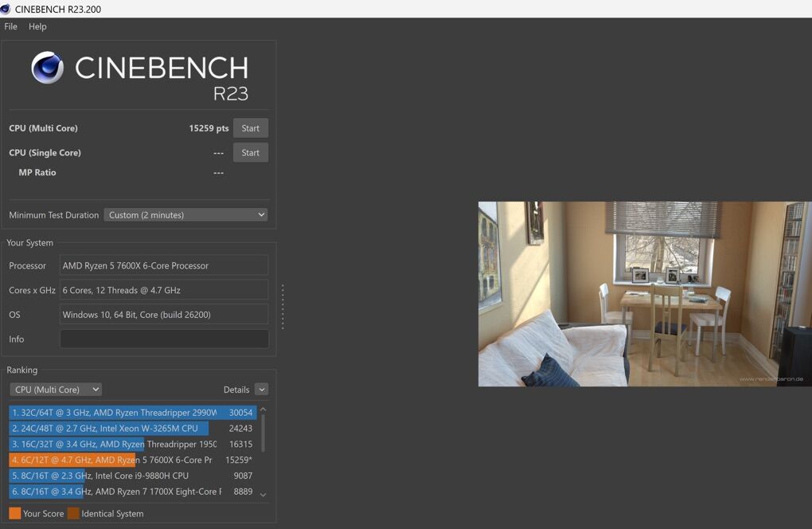This screenshot has height=529, width=812.
Task: Start the CPU Single Core test
Action: [250, 152]
